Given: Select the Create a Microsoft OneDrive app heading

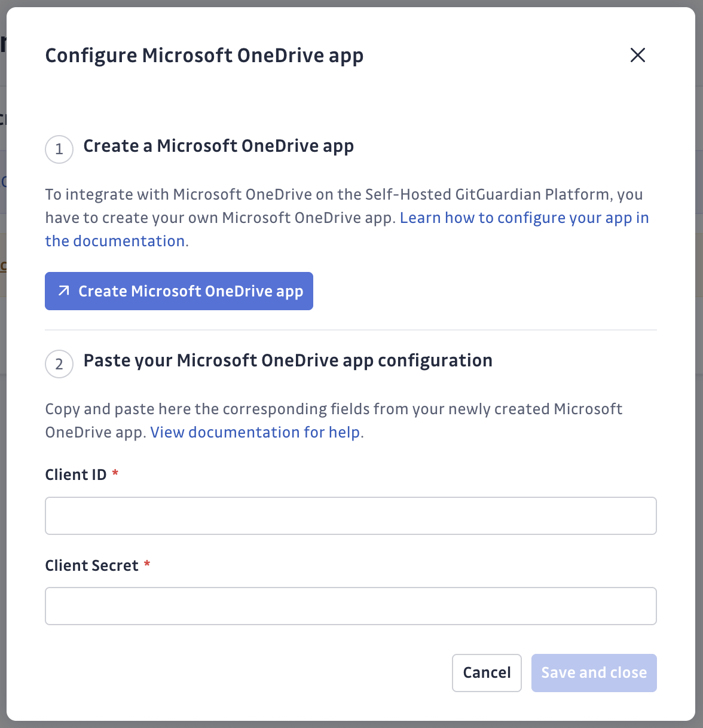Looking at the screenshot, I should [x=218, y=146].
